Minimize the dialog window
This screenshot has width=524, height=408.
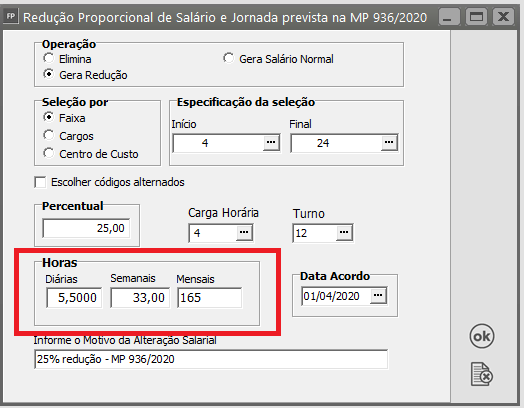point(449,17)
